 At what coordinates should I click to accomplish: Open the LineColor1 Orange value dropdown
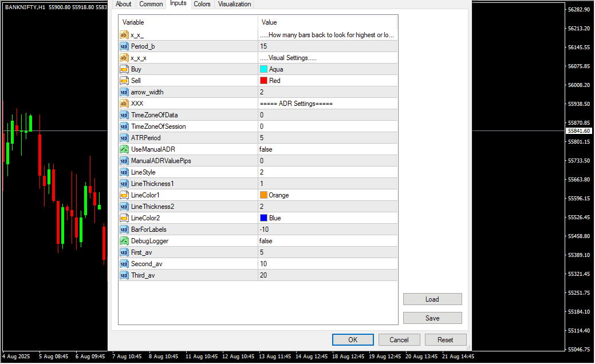326,195
